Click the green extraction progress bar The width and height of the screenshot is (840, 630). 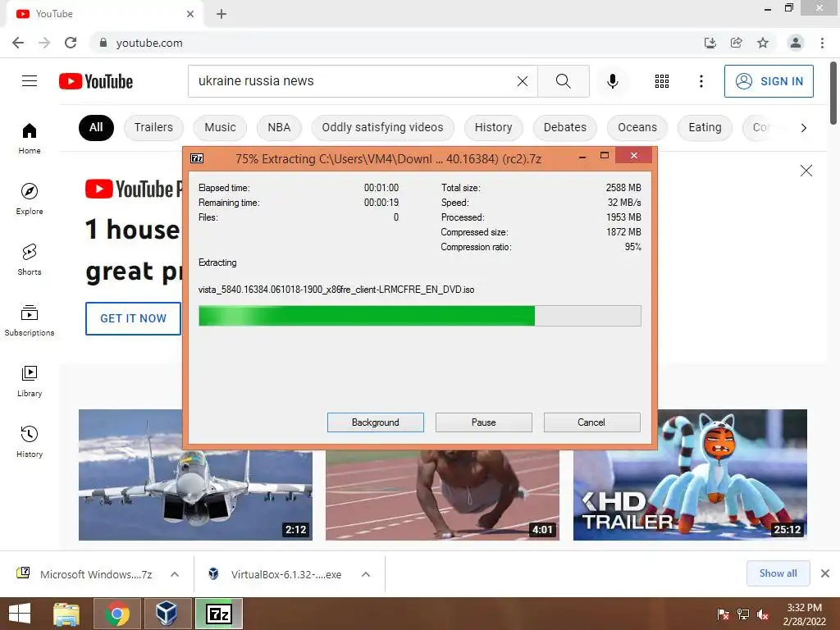pyautogui.click(x=419, y=316)
